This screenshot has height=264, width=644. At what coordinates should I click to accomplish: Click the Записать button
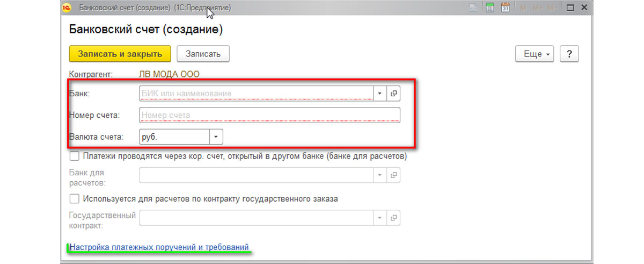[x=203, y=54]
